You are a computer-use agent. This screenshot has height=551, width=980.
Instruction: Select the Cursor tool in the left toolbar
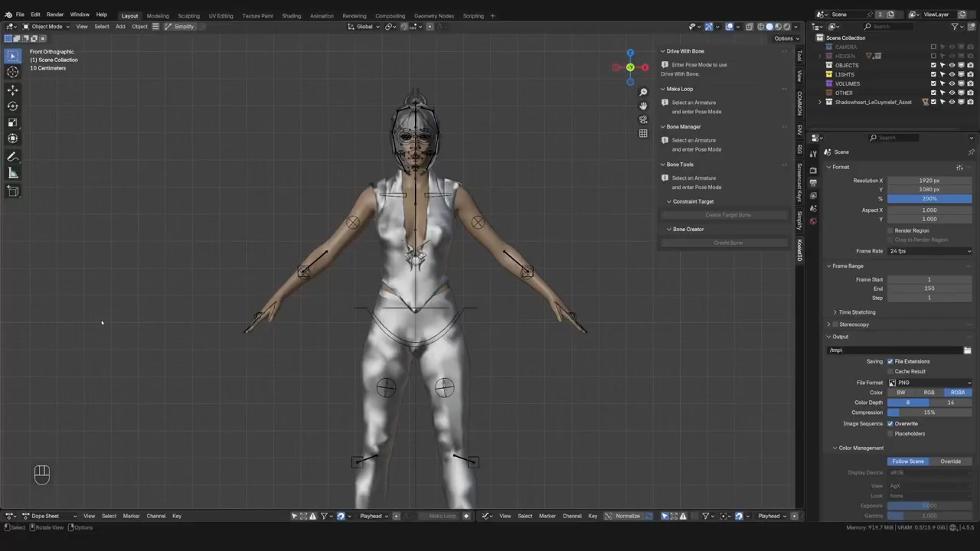pyautogui.click(x=13, y=72)
